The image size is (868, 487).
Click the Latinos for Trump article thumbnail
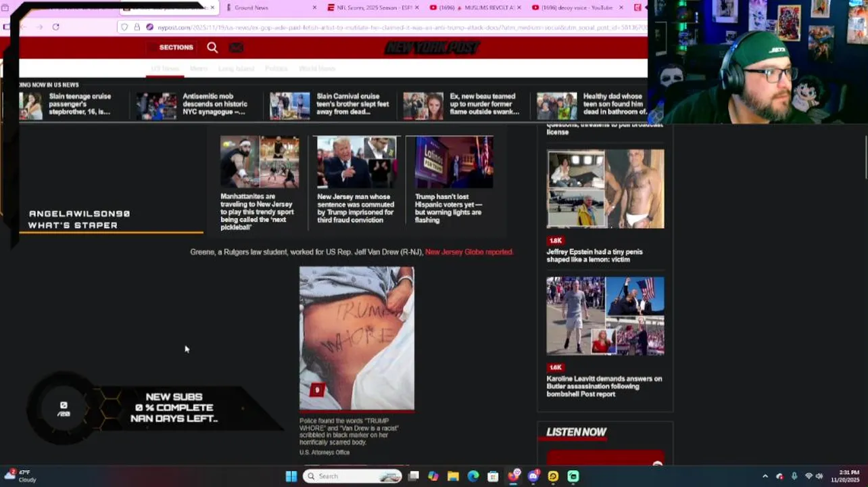(x=454, y=162)
